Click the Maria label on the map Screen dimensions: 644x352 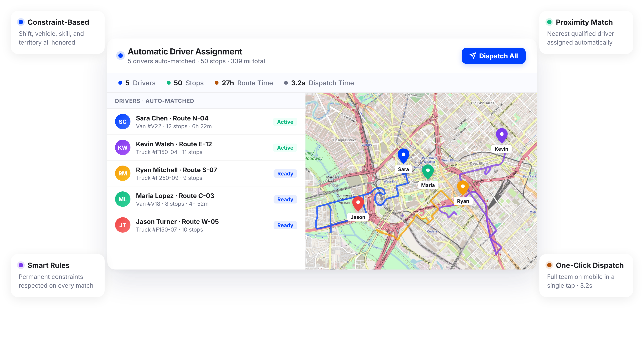428,185
